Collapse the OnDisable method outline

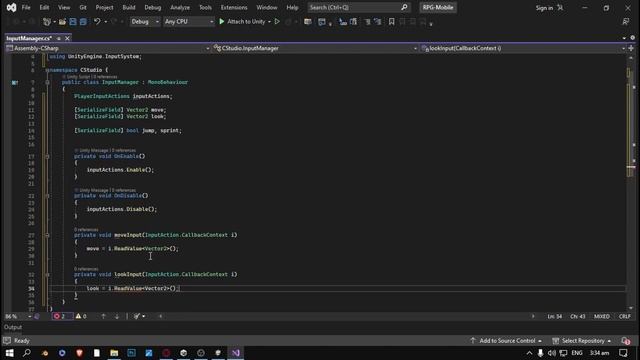coord(47,196)
